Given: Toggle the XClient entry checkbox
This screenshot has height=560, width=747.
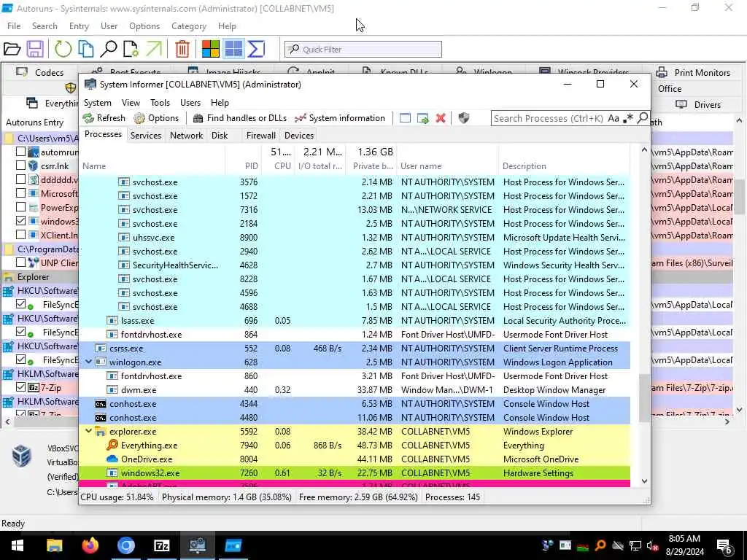Looking at the screenshot, I should 20,235.
